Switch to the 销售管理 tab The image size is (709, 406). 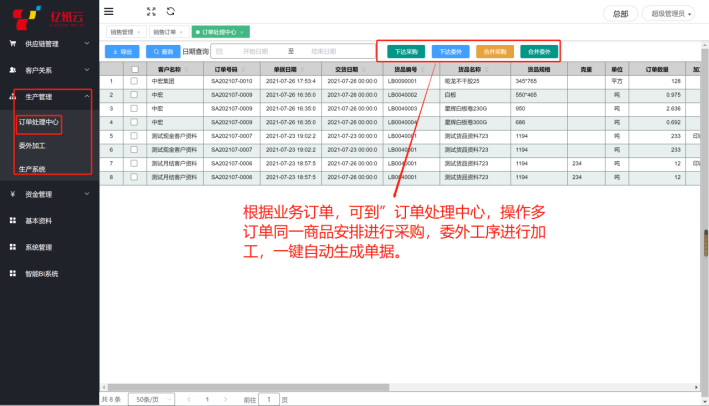coord(122,32)
